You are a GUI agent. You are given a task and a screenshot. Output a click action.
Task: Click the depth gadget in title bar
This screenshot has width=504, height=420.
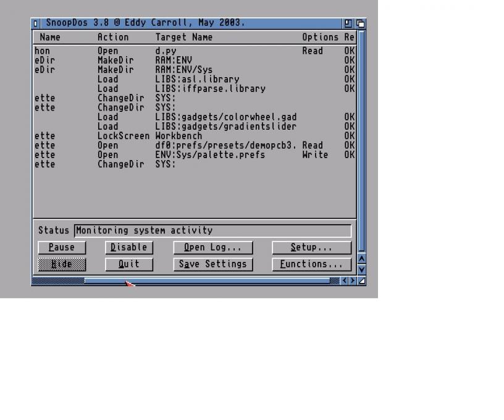pos(360,23)
